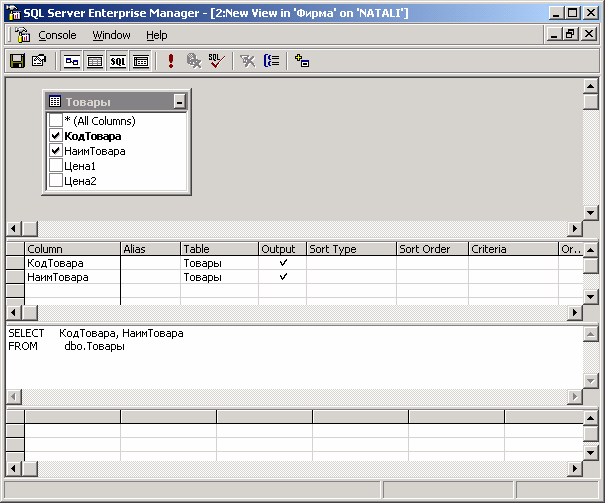Toggle the Output checkmark for the НаимТовара row
This screenshot has height=503, width=605.
tap(283, 277)
